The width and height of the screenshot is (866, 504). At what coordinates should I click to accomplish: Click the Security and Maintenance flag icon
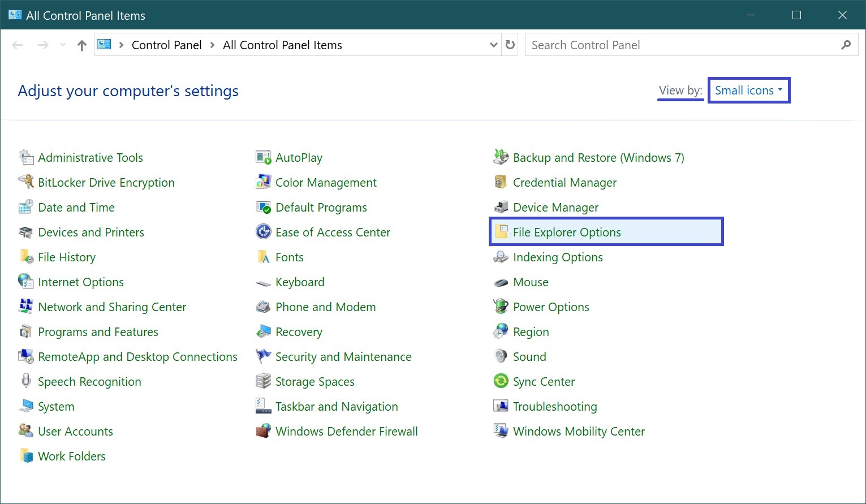(x=264, y=356)
